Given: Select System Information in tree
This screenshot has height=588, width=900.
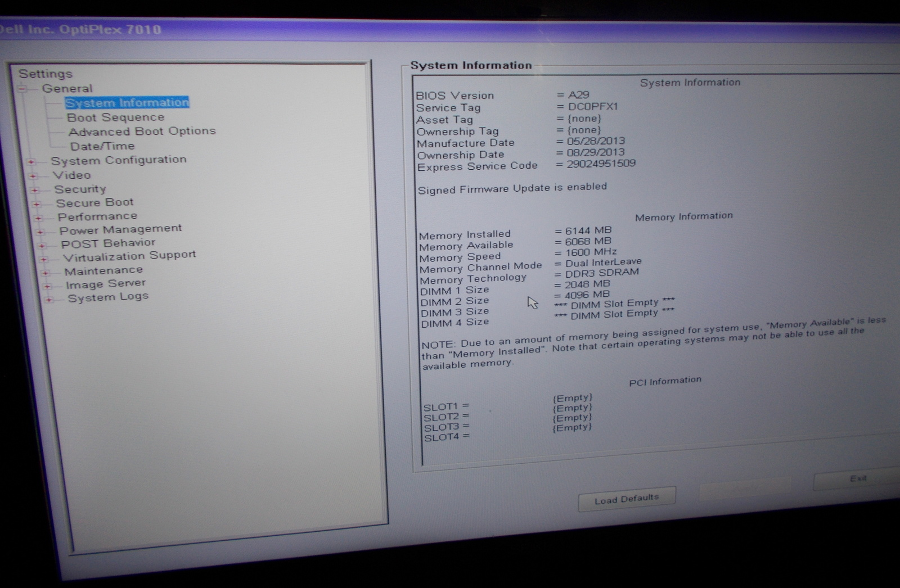Looking at the screenshot, I should click(127, 103).
